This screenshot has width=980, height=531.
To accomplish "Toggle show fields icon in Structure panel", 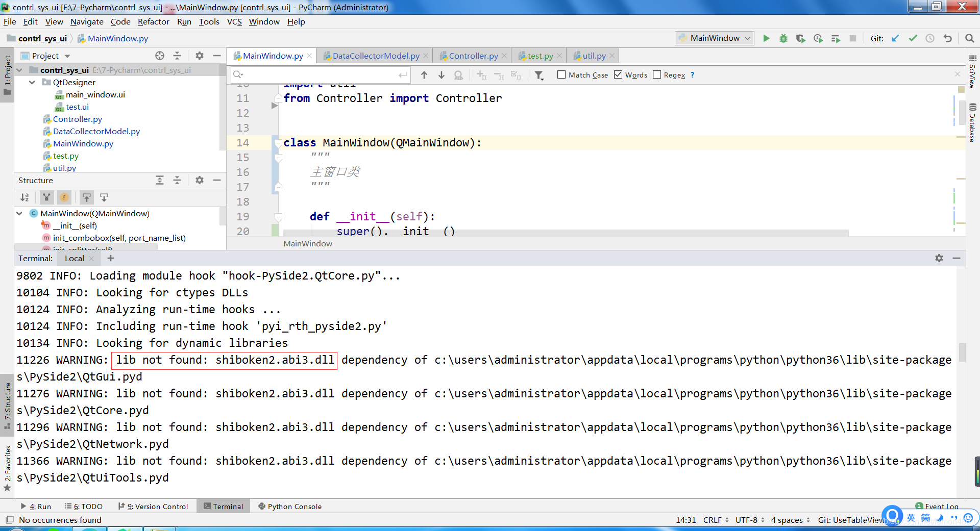I will tap(64, 197).
